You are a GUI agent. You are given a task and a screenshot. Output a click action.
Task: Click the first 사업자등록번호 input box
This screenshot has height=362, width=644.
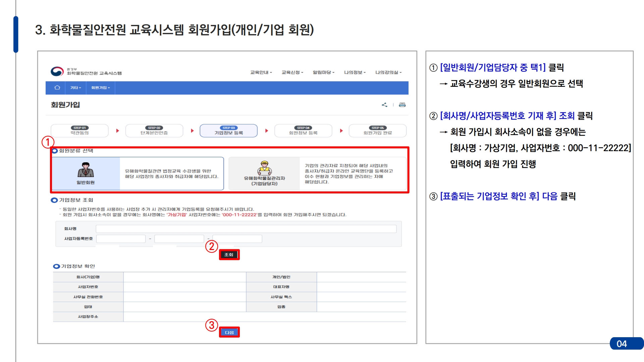(x=121, y=239)
